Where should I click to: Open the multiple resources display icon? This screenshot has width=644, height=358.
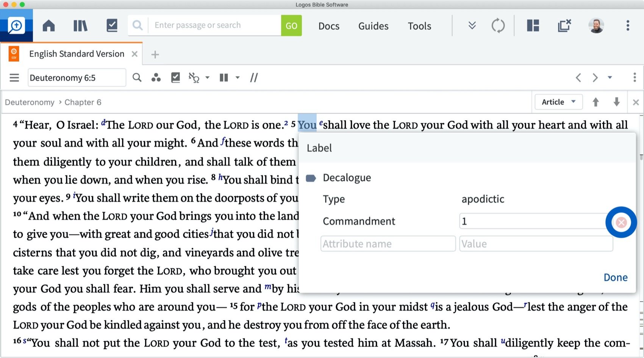pos(224,78)
